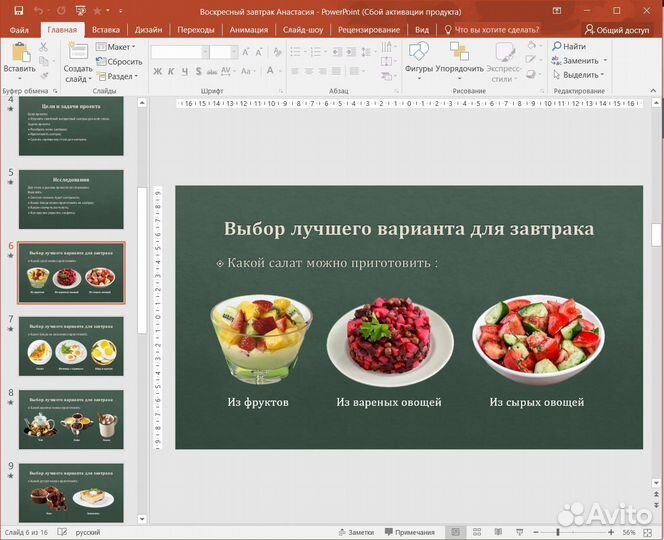The width and height of the screenshot is (664, 540).
Task: Cut selection with the scissors icon
Action: tap(44, 47)
